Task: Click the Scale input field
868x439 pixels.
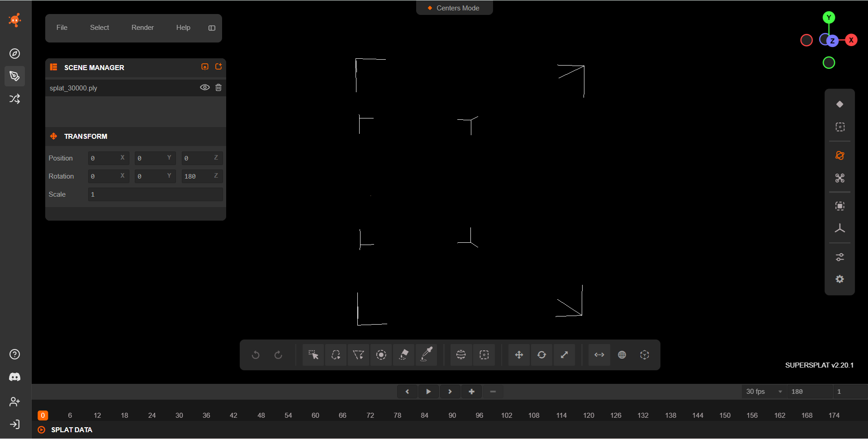Action: (155, 194)
